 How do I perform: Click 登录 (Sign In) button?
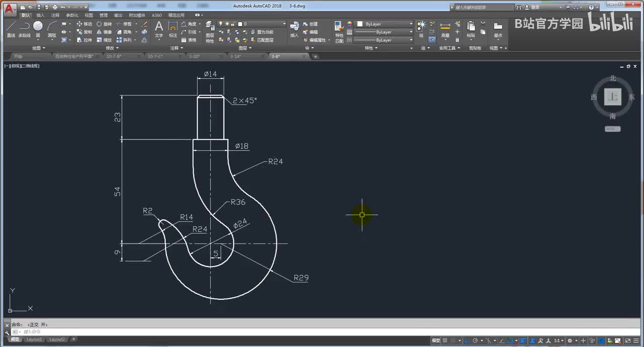click(531, 8)
